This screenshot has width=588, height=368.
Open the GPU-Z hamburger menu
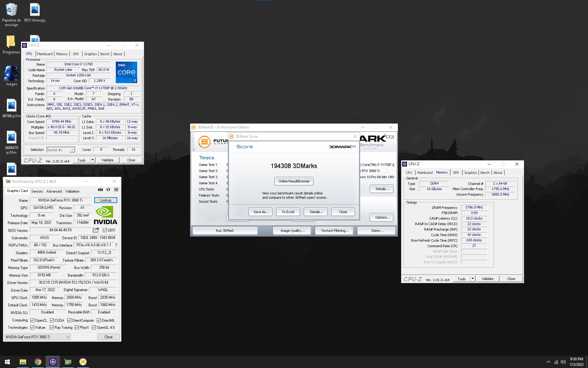[x=116, y=190]
